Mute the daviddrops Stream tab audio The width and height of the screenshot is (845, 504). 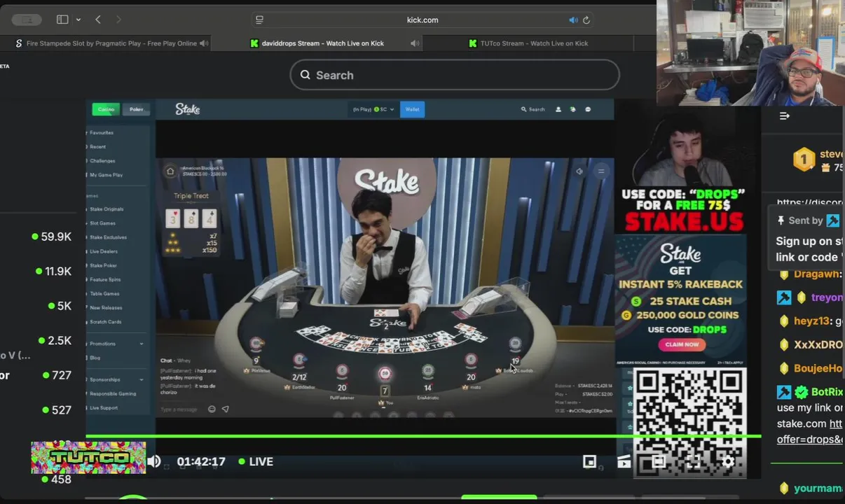point(415,43)
